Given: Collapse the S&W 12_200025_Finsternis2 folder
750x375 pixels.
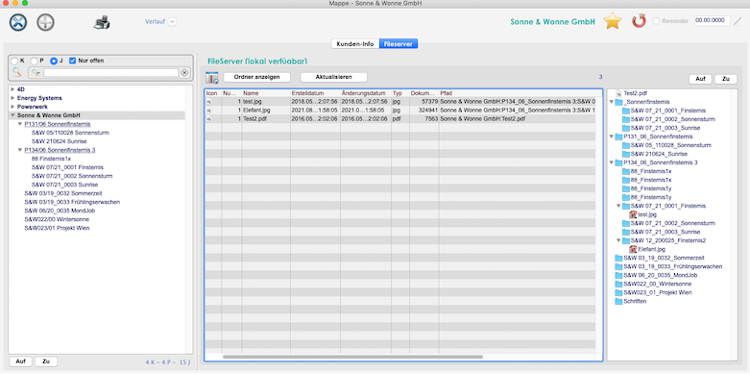Looking at the screenshot, I should pyautogui.click(x=619, y=241).
